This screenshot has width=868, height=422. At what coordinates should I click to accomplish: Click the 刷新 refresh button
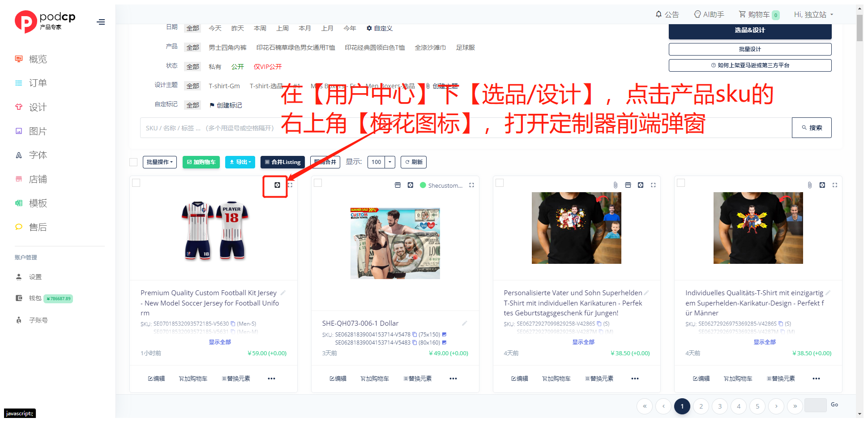414,162
